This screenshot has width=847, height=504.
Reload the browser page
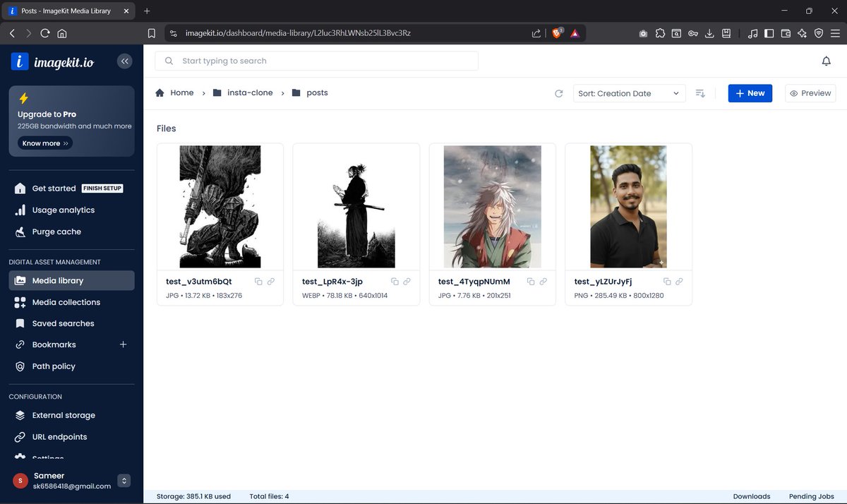click(45, 33)
